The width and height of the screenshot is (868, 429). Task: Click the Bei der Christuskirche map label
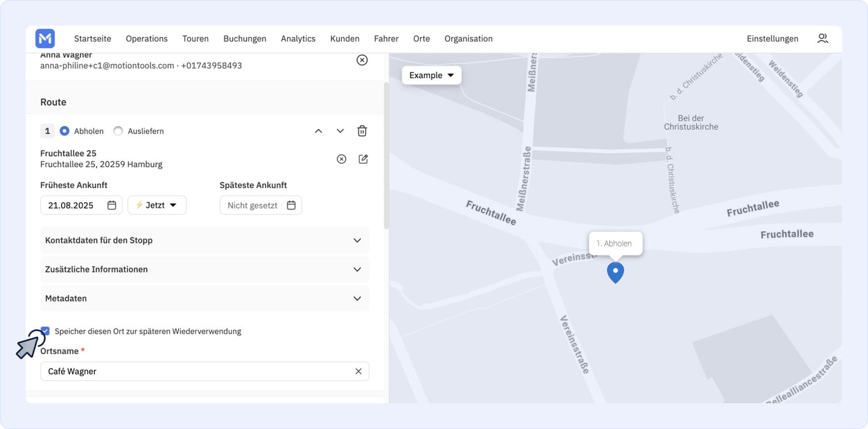691,123
